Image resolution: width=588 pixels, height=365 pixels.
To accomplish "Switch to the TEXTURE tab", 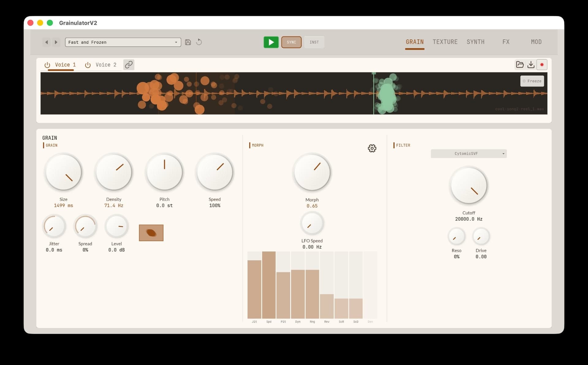I will [x=445, y=42].
